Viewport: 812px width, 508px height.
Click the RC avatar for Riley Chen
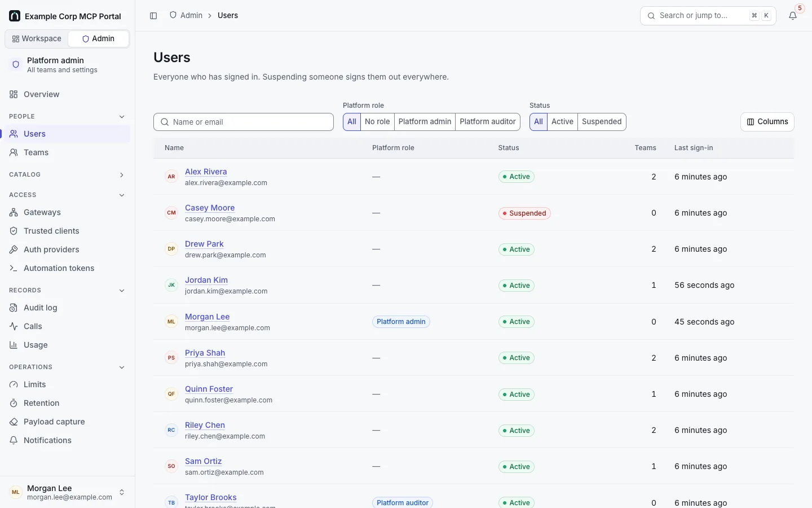(x=171, y=430)
